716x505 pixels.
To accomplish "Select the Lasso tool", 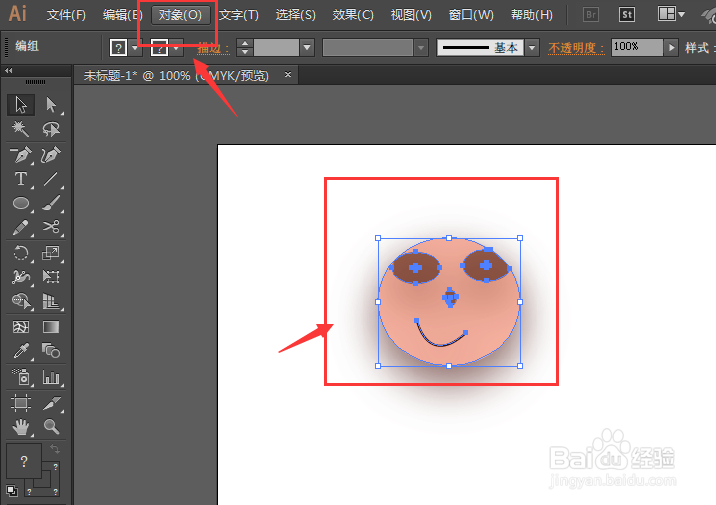I will (51, 129).
